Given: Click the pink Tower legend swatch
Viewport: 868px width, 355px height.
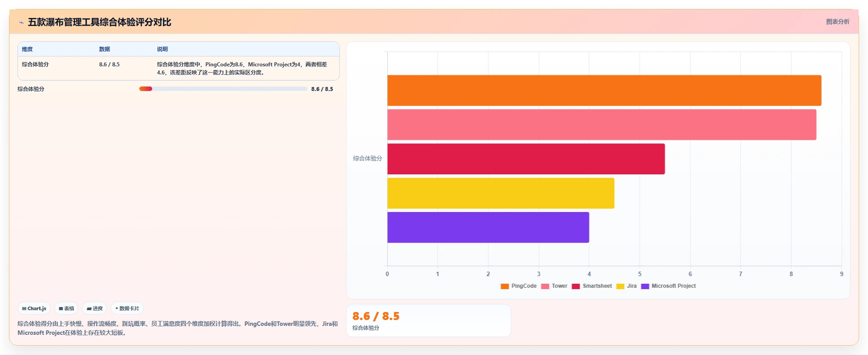Looking at the screenshot, I should [545, 286].
